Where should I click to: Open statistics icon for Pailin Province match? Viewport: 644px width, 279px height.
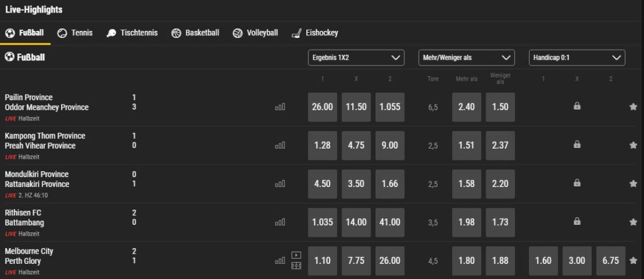tap(280, 107)
